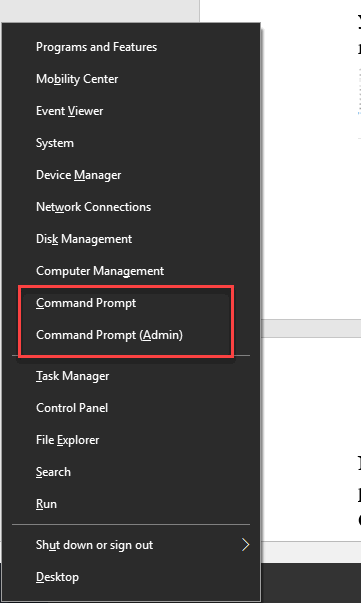Image resolution: width=361 pixels, height=603 pixels.
Task: Open Programs and Features
Action: click(x=131, y=47)
